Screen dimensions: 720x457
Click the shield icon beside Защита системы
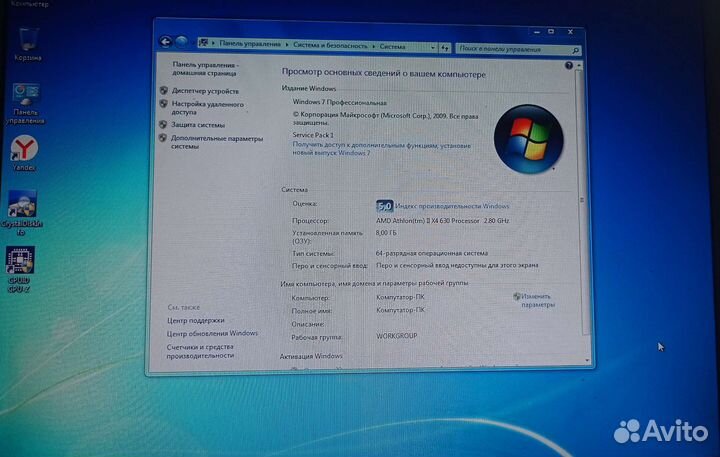[163, 124]
